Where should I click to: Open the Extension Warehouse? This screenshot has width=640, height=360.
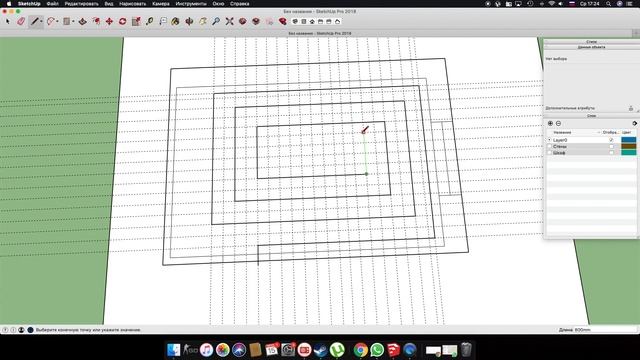click(256, 21)
